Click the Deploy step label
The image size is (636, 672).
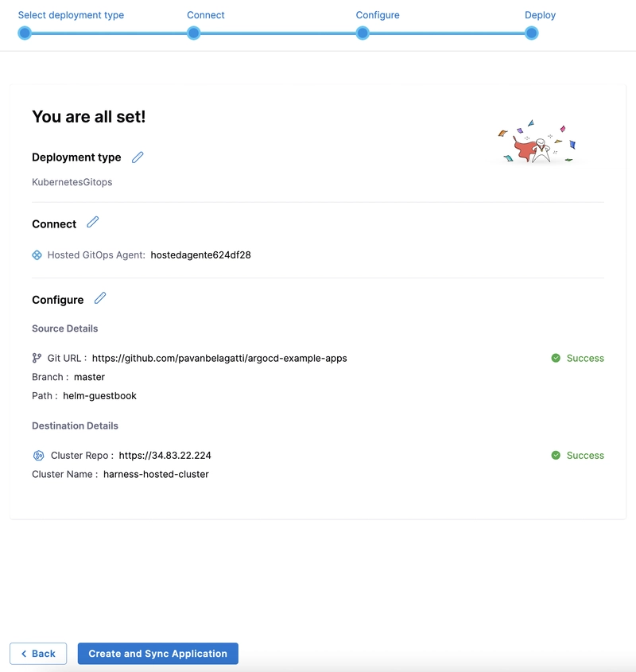(x=540, y=15)
